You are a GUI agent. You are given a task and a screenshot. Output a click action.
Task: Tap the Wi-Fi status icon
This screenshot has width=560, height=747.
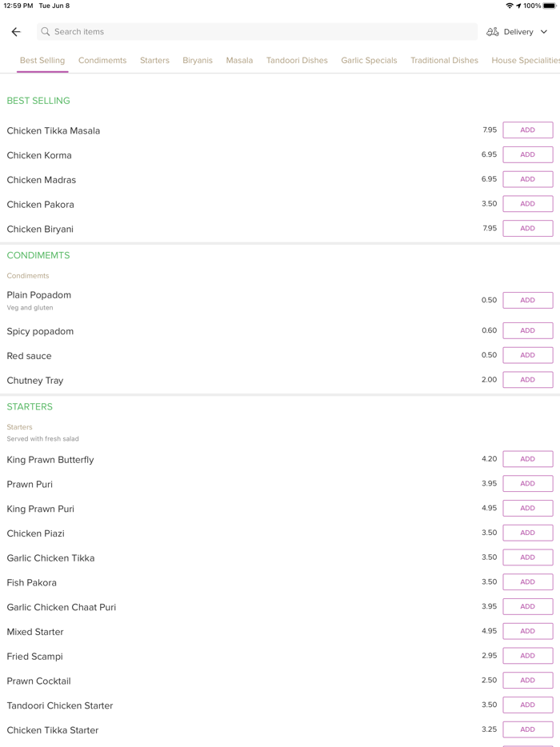[509, 6]
